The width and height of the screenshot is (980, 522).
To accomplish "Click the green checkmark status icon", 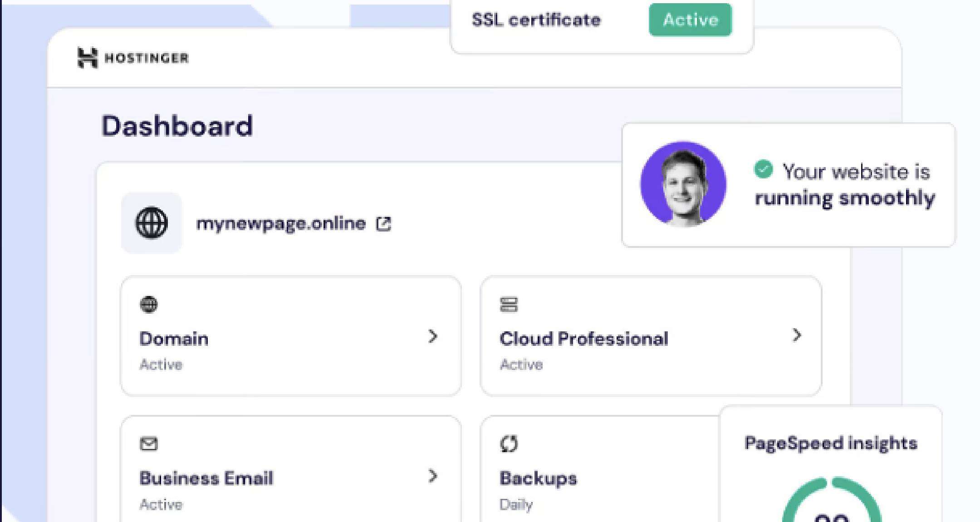I will pyautogui.click(x=763, y=169).
